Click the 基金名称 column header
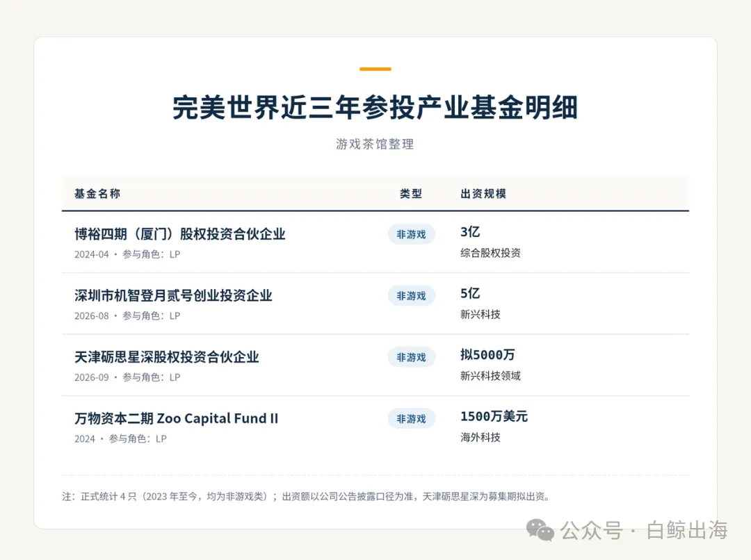The width and height of the screenshot is (751, 560). 97,193
